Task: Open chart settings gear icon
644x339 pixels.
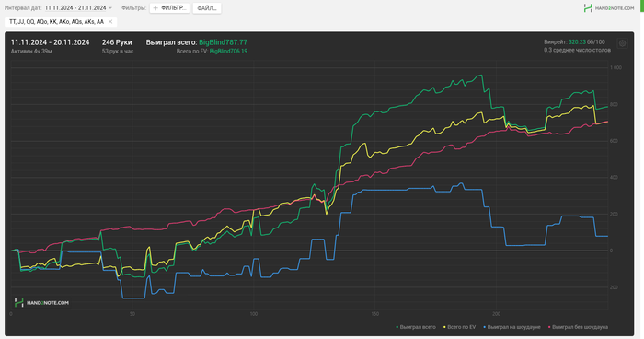Action: [622, 43]
